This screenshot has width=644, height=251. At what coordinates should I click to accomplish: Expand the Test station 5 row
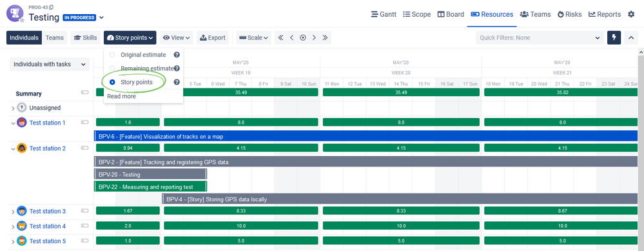tap(13, 241)
